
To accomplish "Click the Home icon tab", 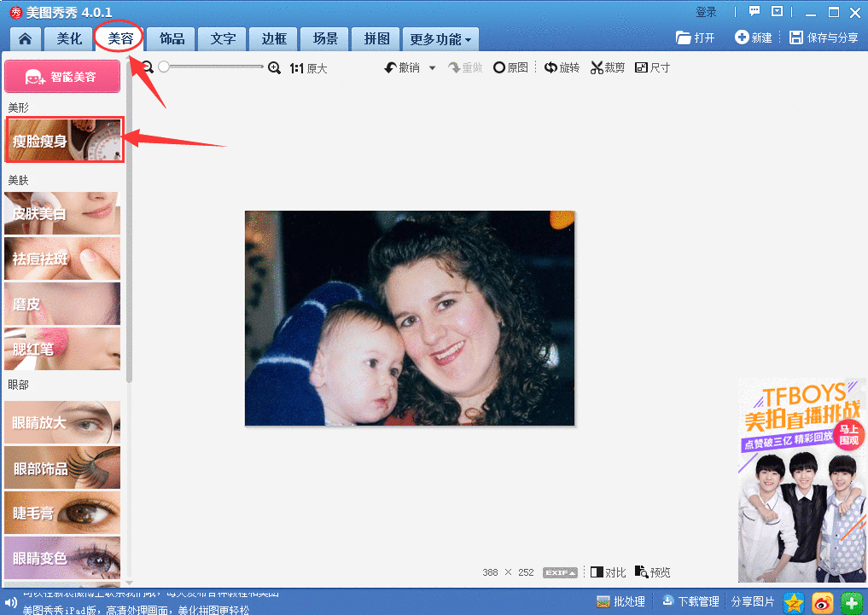I will point(26,38).
